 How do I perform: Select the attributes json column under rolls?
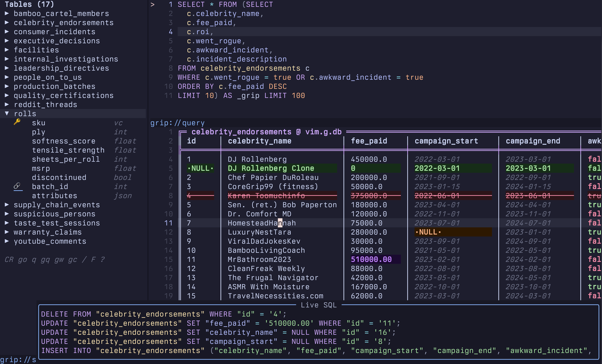coord(54,195)
